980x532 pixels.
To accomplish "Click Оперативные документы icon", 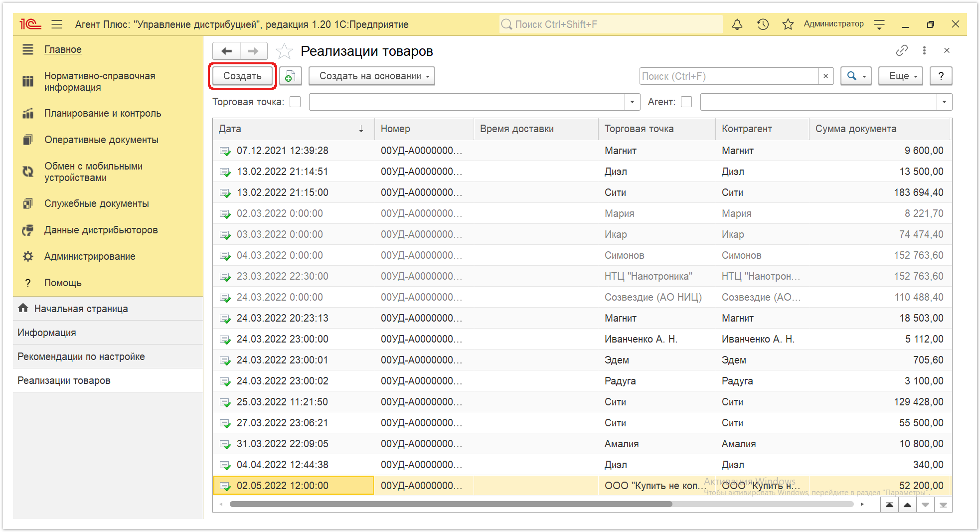I will 28,140.
